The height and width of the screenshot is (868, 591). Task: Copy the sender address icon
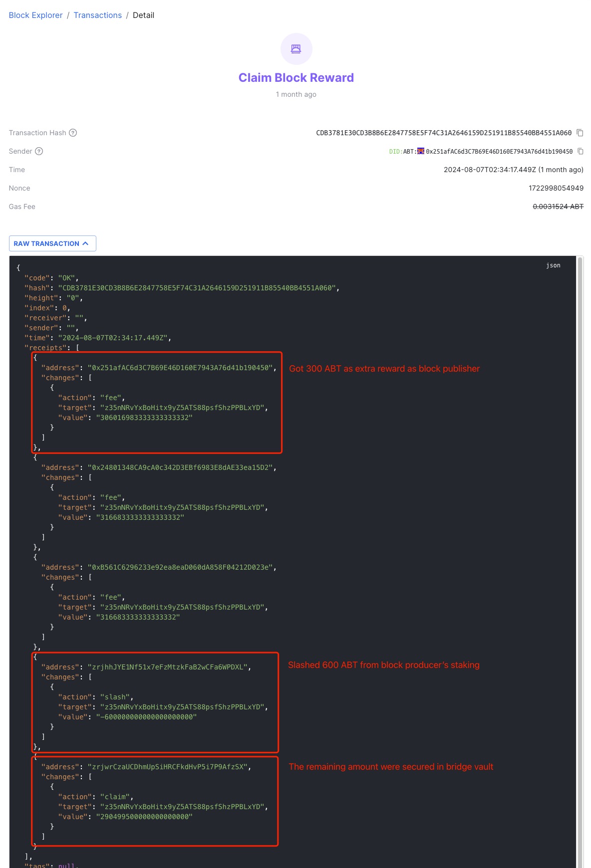tap(580, 151)
